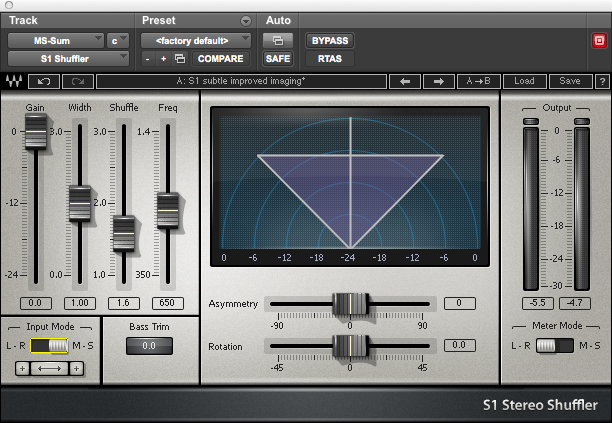
Task: Undo the last change with the undo arrow
Action: [44, 82]
